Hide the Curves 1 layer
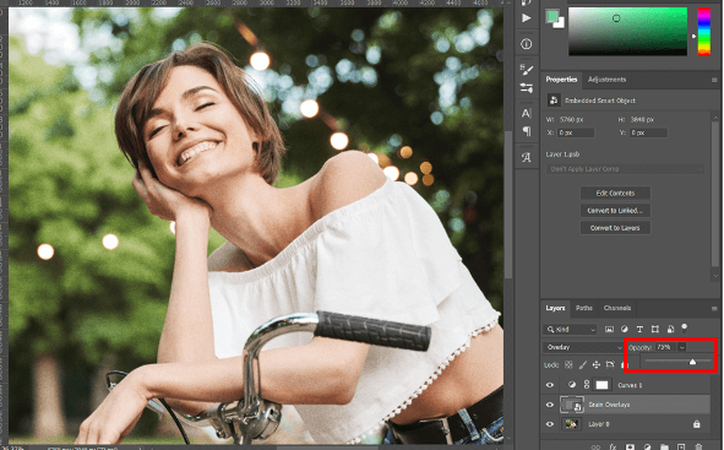 pos(550,384)
